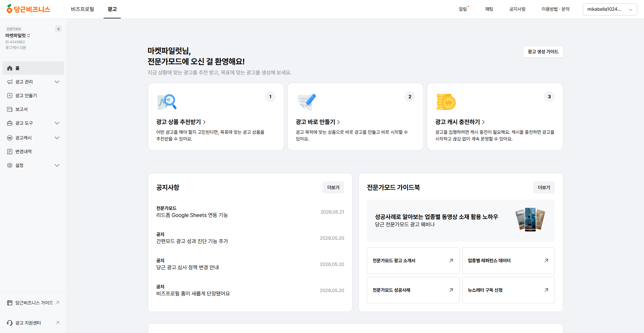
Task: Click 더보기 in the 공지사항 panel
Action: pos(333,187)
